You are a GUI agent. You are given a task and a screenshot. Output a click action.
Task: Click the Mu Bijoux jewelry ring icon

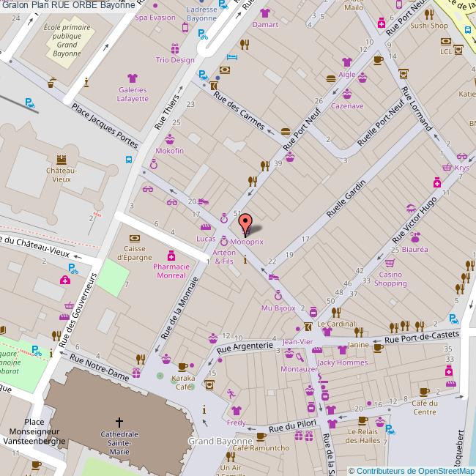point(278,295)
